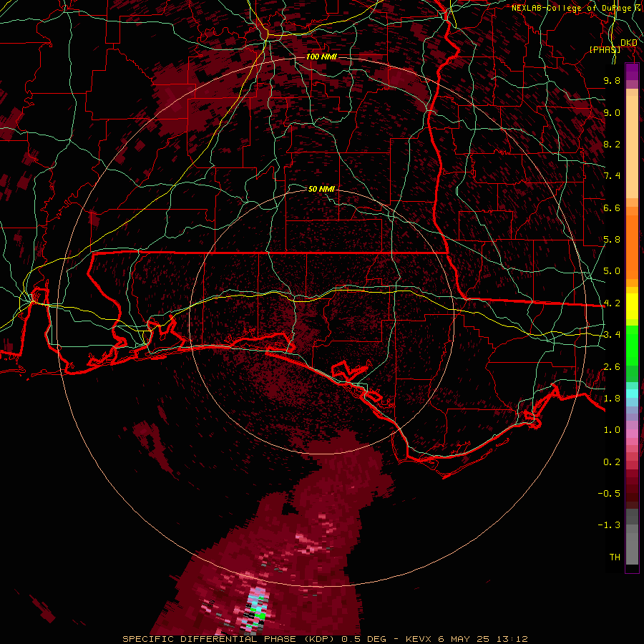Click the 2.6 value on the color scale
The image size is (644, 644).
click(x=612, y=367)
